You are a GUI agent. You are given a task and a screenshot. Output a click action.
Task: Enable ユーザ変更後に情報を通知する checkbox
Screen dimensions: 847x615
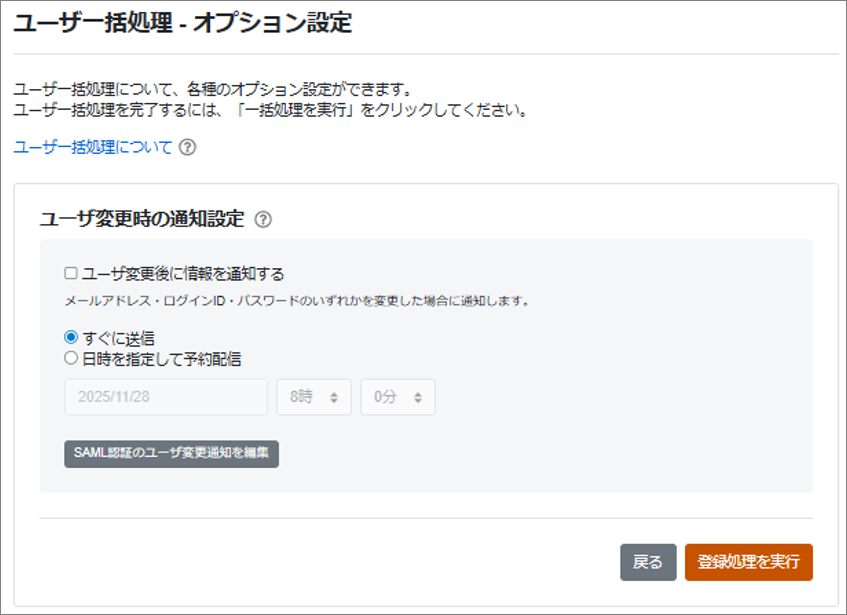(71, 273)
